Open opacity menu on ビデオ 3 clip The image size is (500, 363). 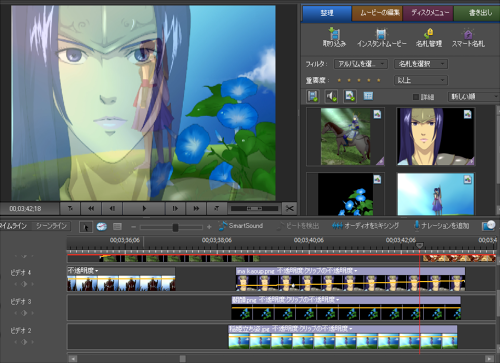pos(299,300)
